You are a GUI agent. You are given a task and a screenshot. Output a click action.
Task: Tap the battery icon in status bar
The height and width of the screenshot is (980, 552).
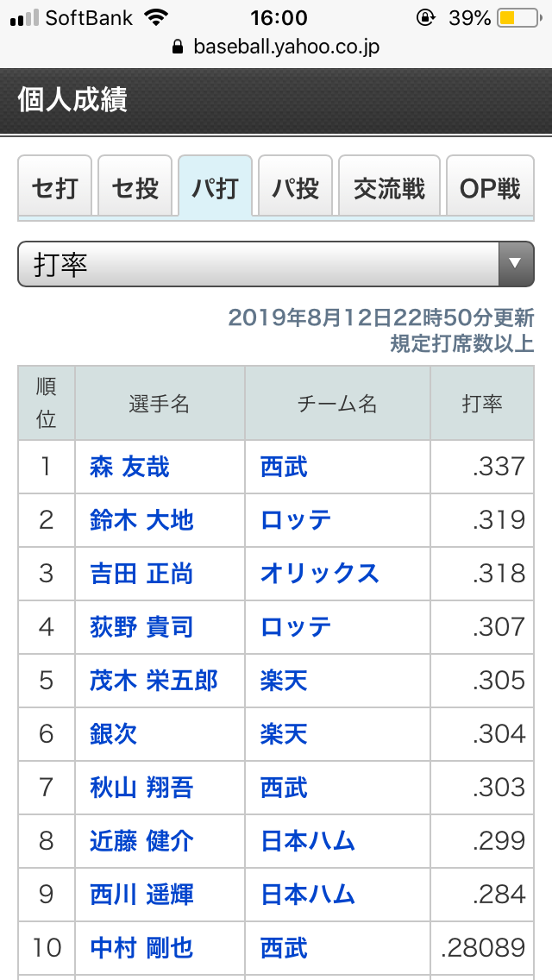pos(519,18)
